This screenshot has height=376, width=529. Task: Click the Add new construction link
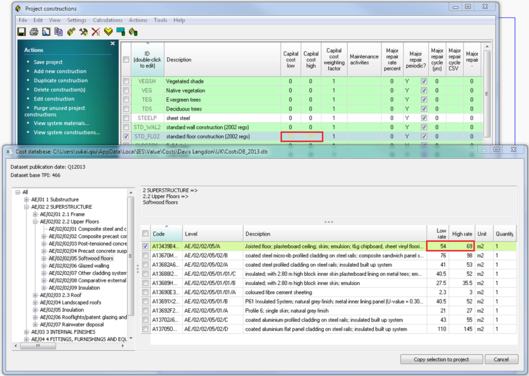(60, 71)
